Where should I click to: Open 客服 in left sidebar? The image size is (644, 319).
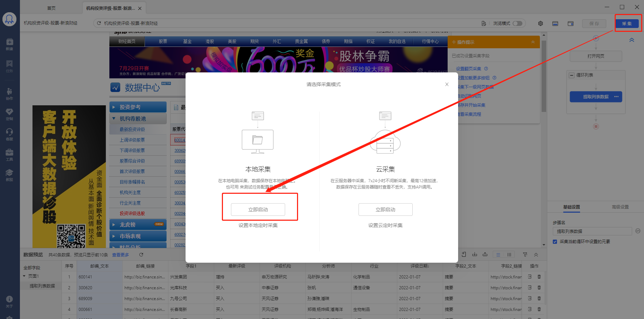coord(9,134)
